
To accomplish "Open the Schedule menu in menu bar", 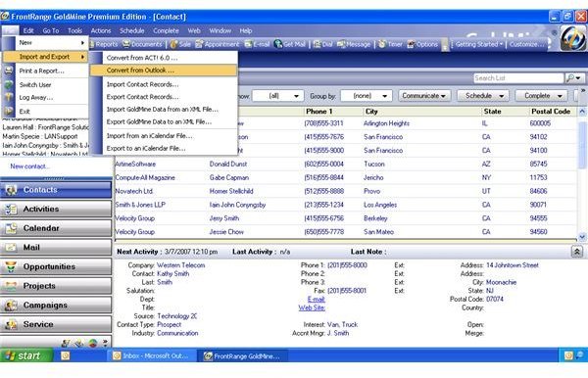I will tap(131, 30).
